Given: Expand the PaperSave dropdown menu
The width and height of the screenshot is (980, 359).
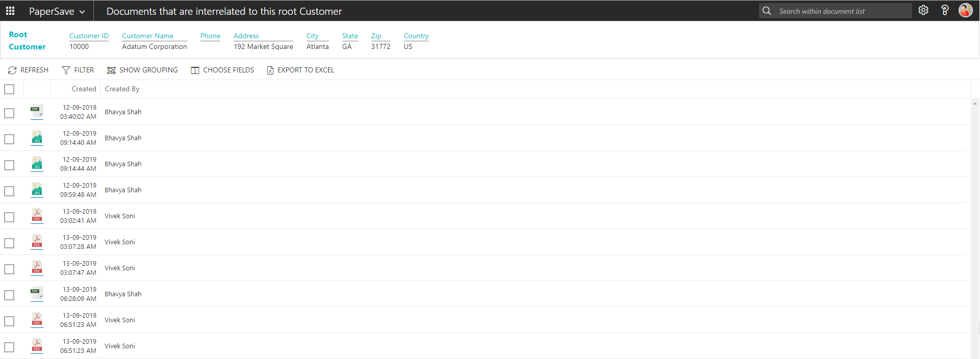Looking at the screenshot, I should click(57, 11).
